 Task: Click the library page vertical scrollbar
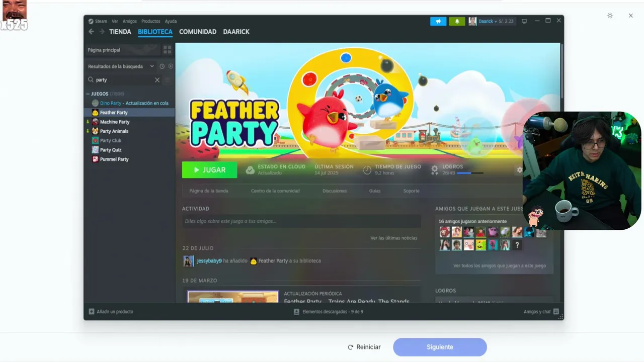tap(561, 70)
